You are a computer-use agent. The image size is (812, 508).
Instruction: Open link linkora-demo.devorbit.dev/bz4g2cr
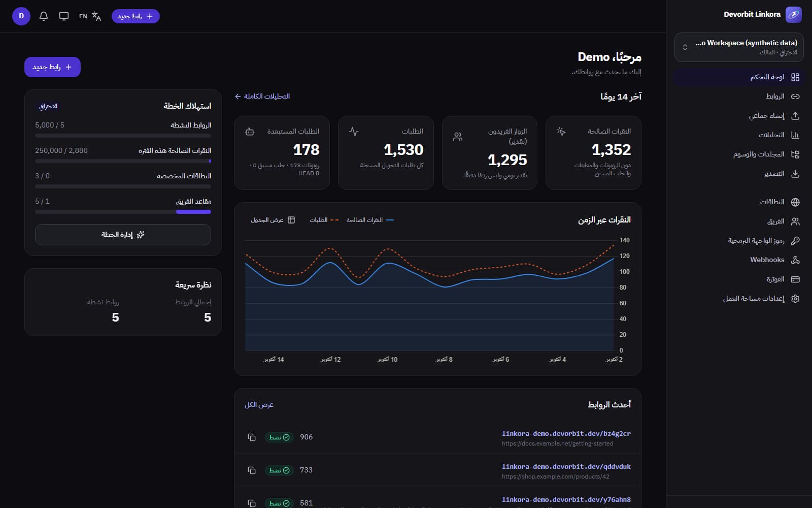coord(566,433)
